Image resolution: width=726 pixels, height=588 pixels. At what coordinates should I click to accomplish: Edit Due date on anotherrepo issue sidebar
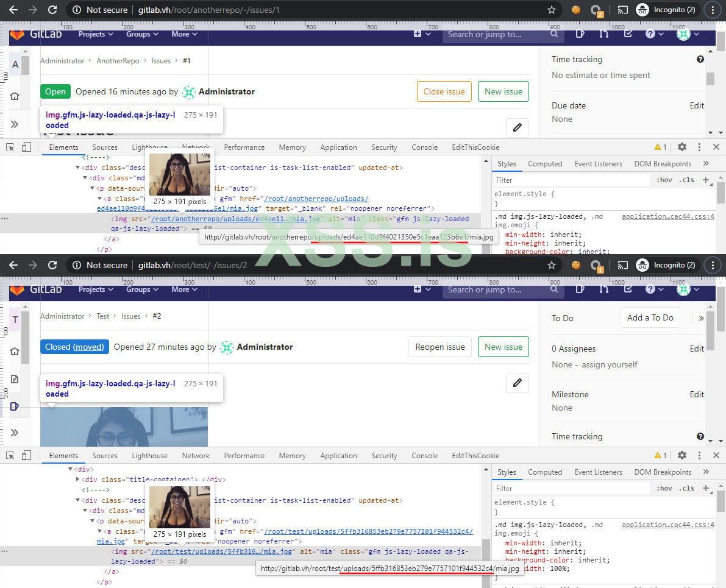(x=696, y=105)
